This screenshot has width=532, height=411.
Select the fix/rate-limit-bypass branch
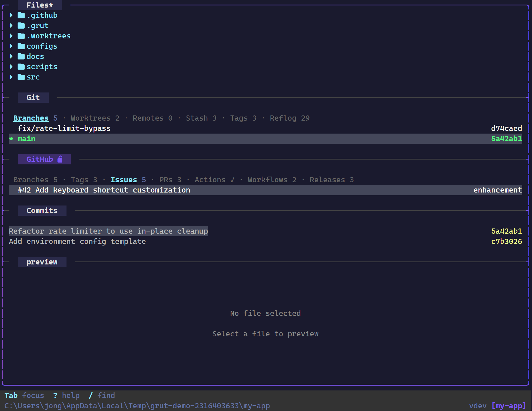coord(64,128)
